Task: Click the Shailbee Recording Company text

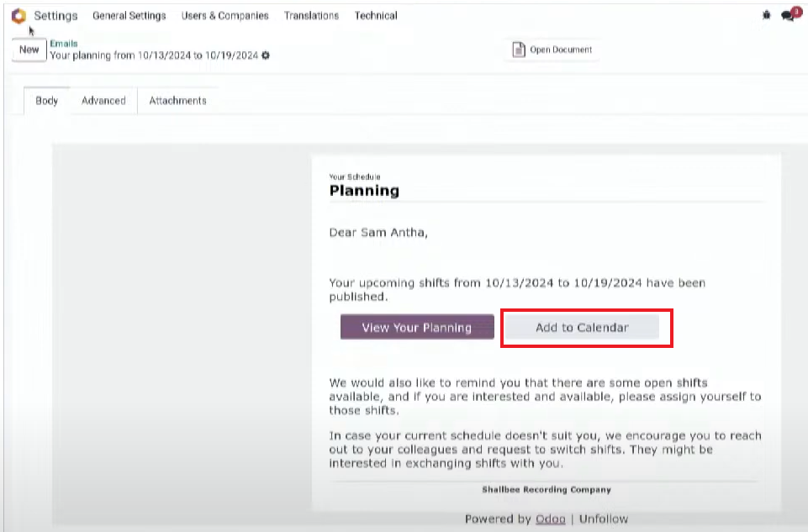Action: click(547, 489)
